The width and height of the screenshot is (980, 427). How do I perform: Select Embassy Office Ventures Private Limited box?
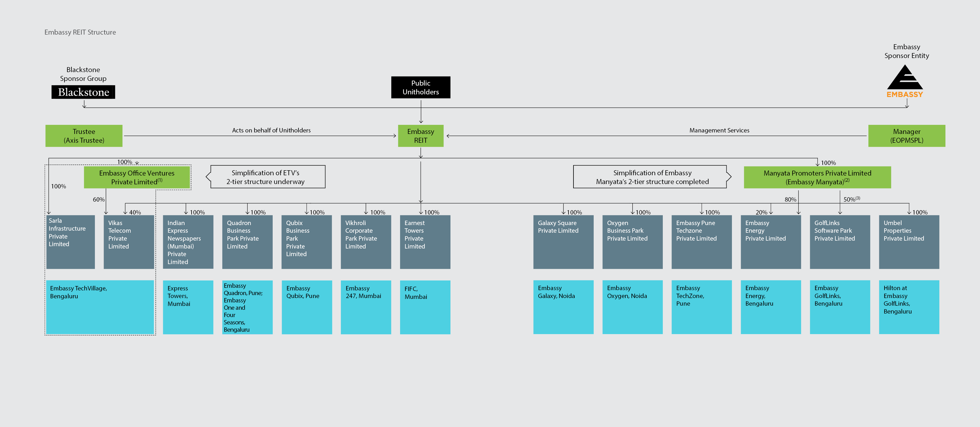[137, 177]
